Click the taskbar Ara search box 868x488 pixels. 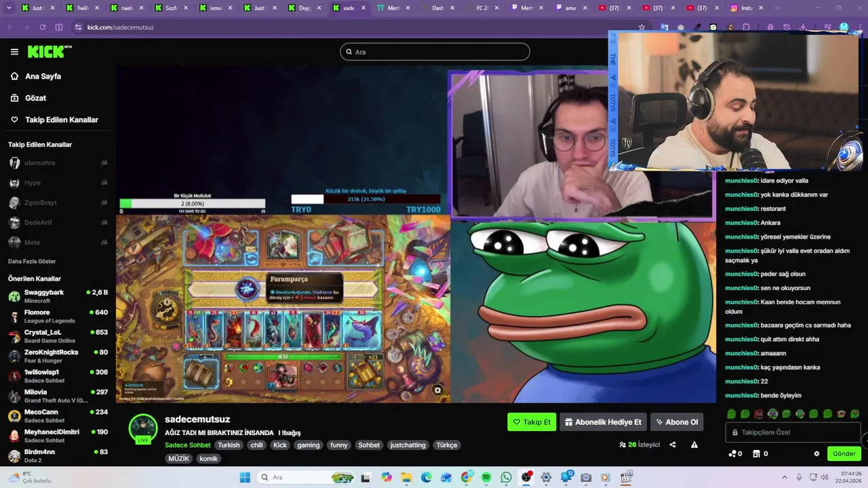click(307, 477)
